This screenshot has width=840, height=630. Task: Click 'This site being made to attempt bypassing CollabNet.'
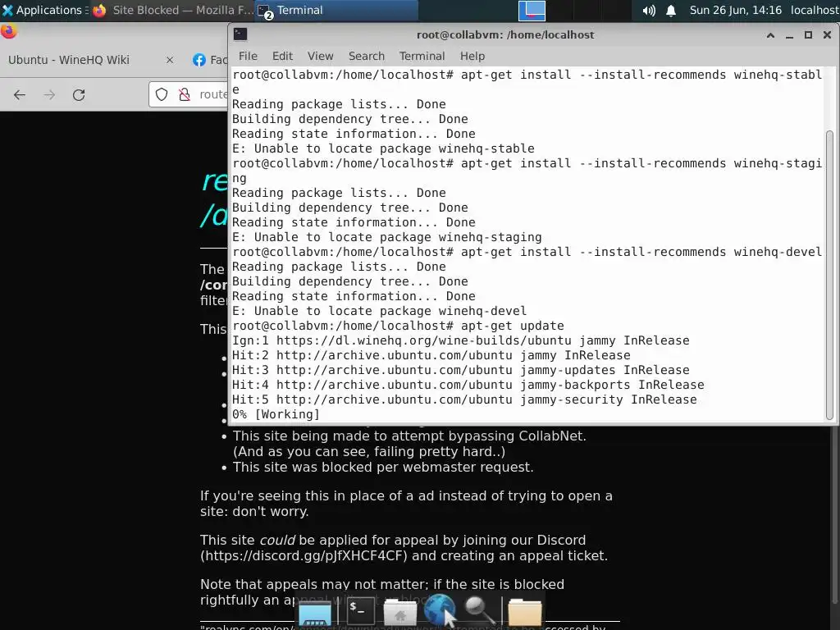click(x=409, y=436)
